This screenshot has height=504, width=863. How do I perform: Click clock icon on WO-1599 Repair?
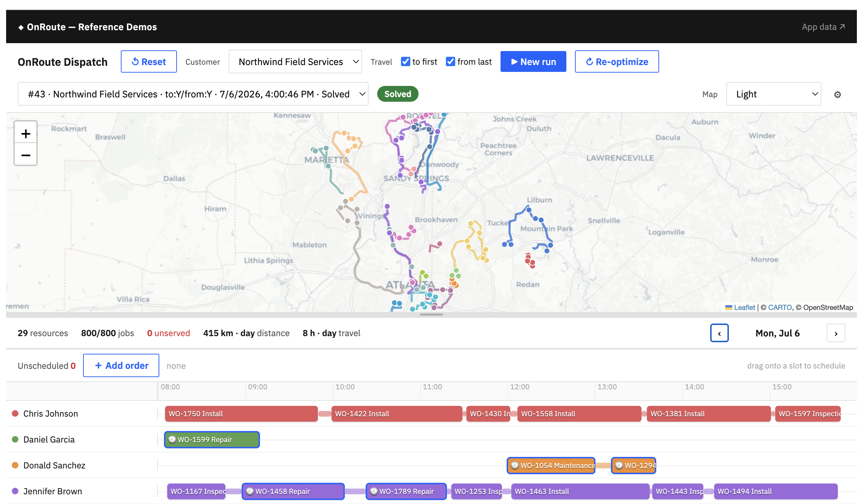[x=172, y=439]
